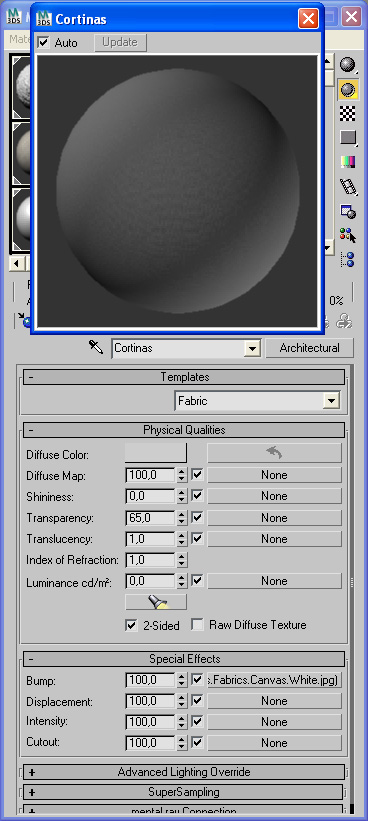Click Diffuse Map None button
Image resolution: width=368 pixels, height=821 pixels.
(274, 475)
